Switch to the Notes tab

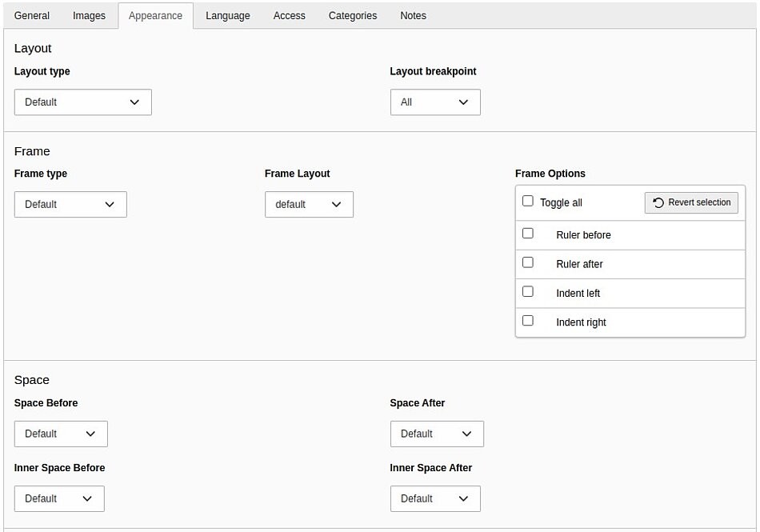pos(413,16)
